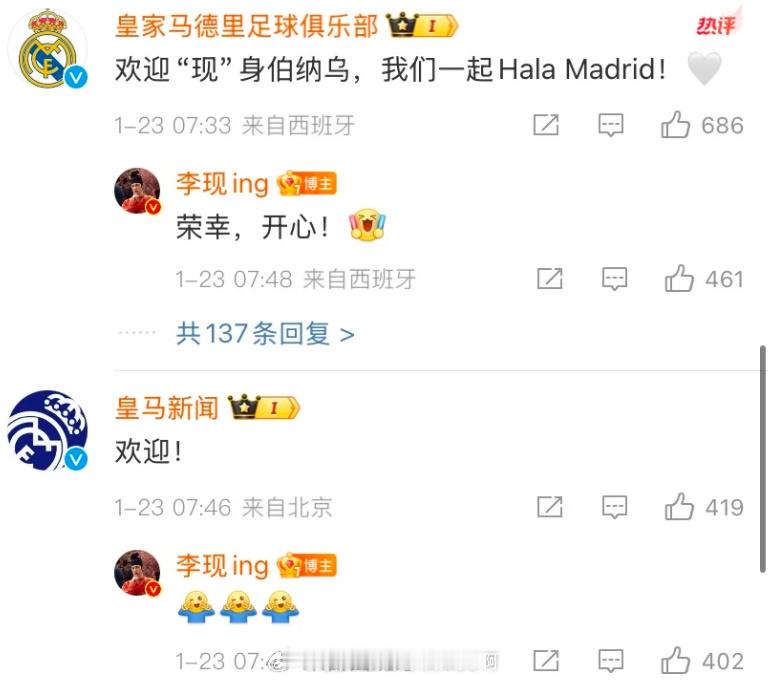This screenshot has height=680, width=768.
Task: Like 皇马新闻 comment with 419 likes
Action: (679, 507)
